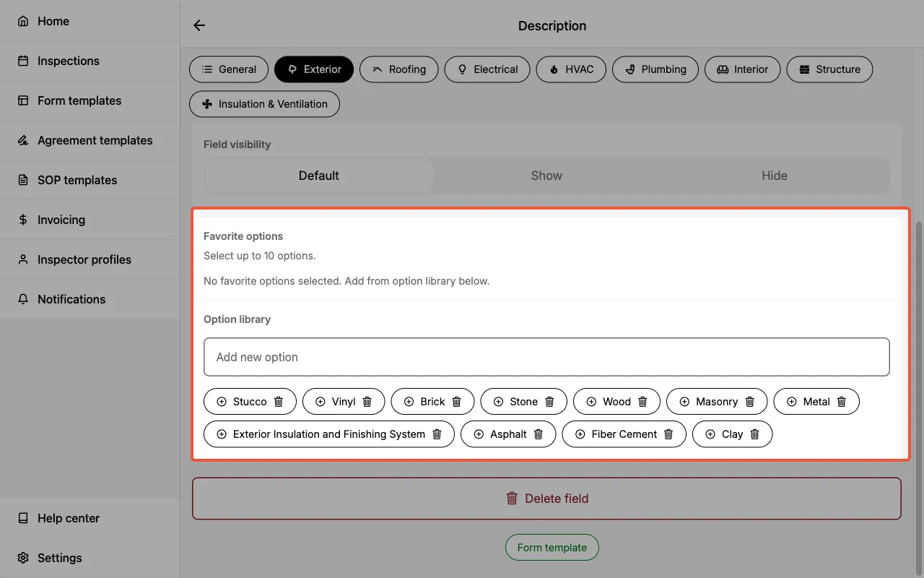The height and width of the screenshot is (578, 924).
Task: Click the Add new option input field
Action: pos(546,356)
